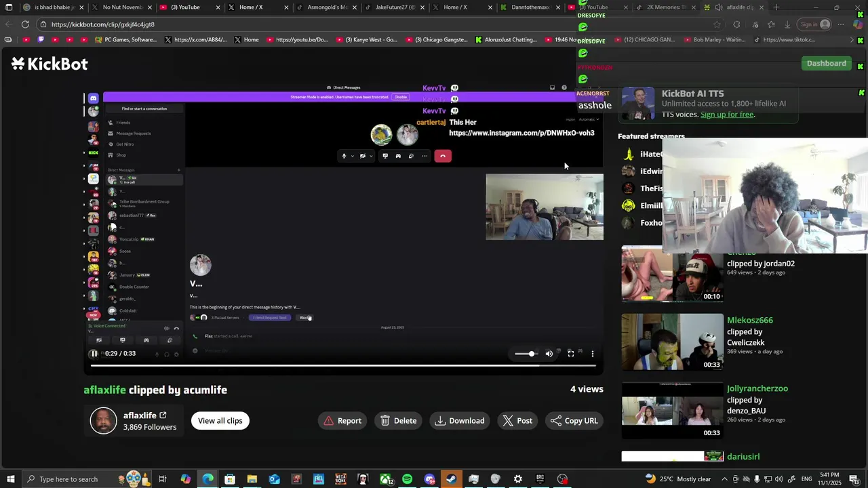
Task: Switch to the JakeFuture27 tab
Action: coord(395,7)
